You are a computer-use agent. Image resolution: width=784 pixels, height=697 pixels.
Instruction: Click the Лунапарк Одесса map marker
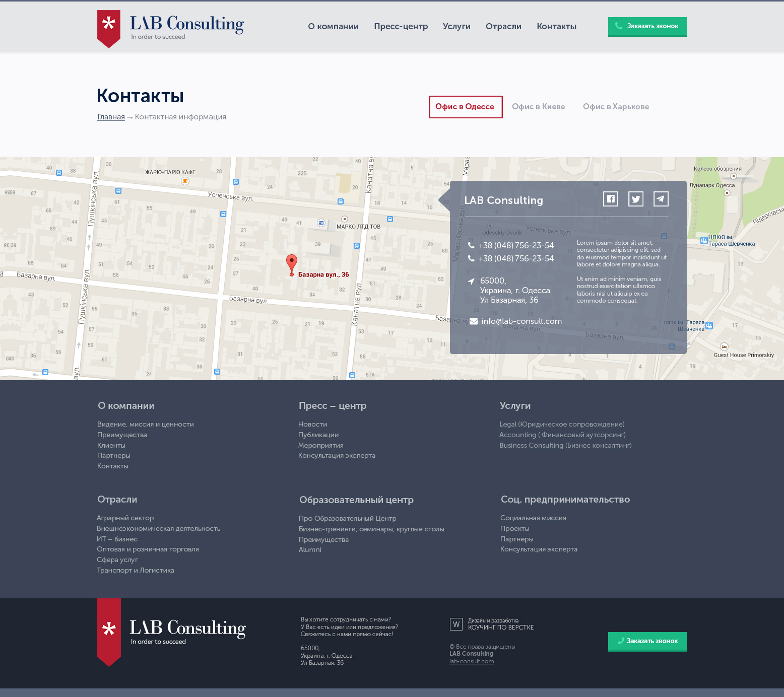[727, 193]
